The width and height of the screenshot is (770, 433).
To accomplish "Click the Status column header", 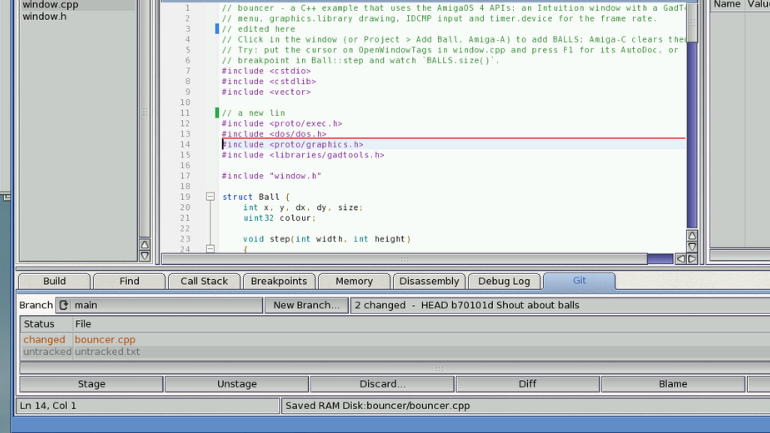I will (x=46, y=324).
